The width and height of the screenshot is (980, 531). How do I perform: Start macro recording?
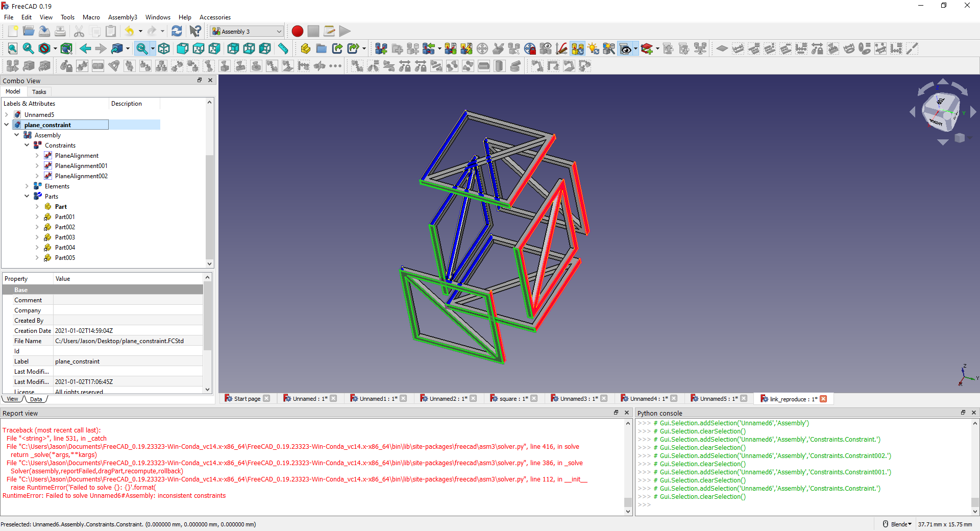tap(297, 31)
